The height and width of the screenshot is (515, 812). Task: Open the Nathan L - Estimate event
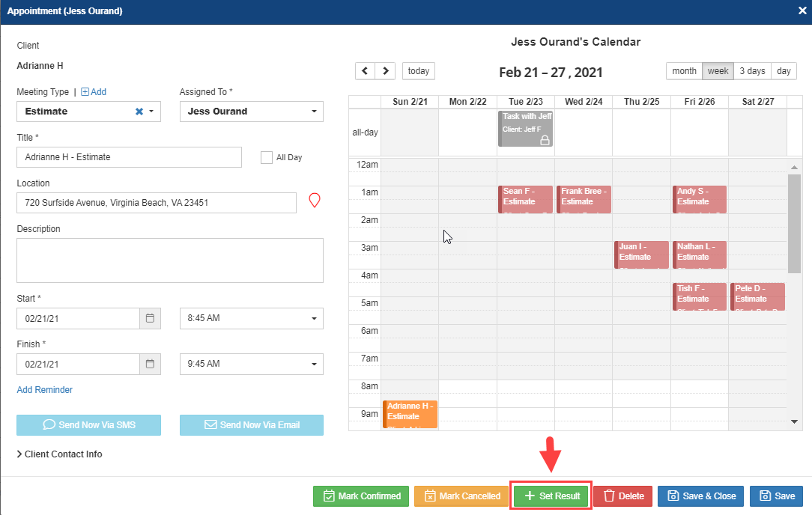(x=700, y=255)
